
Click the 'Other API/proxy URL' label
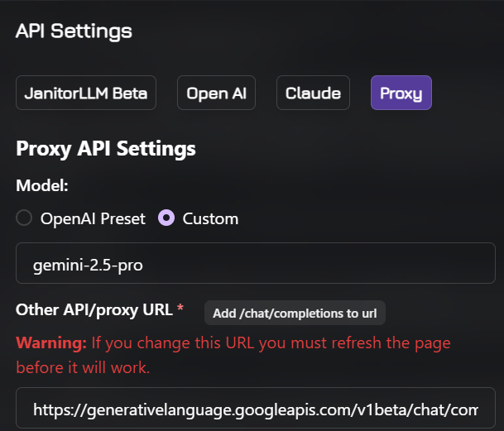[x=94, y=309]
